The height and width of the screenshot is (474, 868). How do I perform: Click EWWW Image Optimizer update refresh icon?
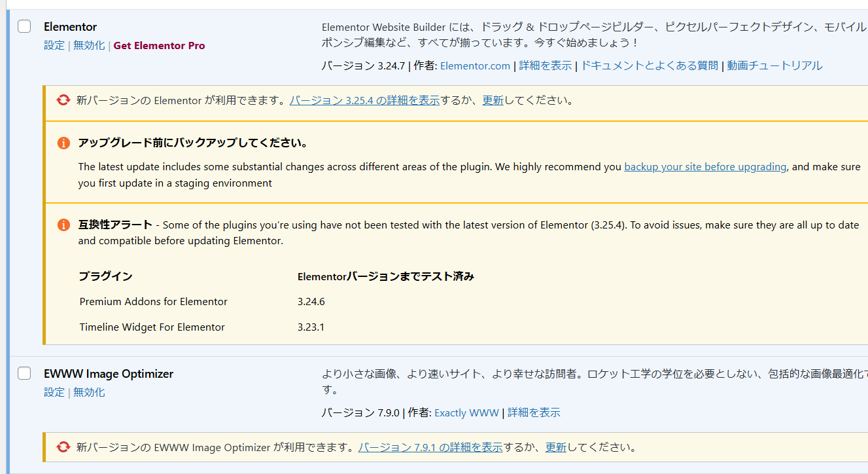pyautogui.click(x=63, y=447)
